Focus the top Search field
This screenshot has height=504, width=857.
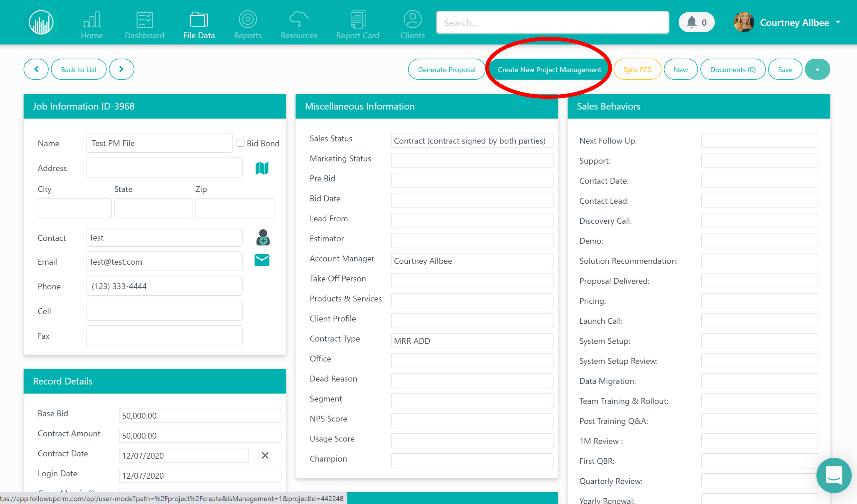553,22
